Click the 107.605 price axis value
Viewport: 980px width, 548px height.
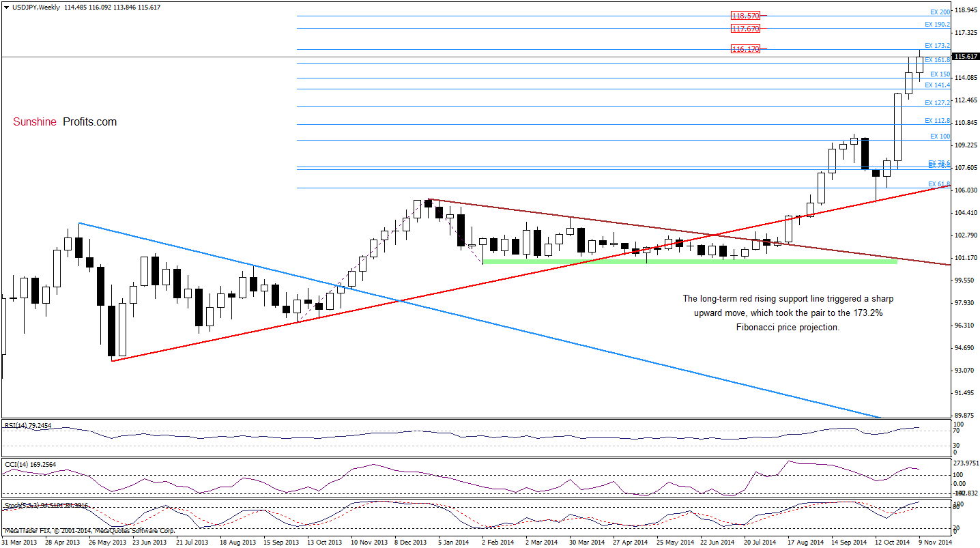[966, 168]
